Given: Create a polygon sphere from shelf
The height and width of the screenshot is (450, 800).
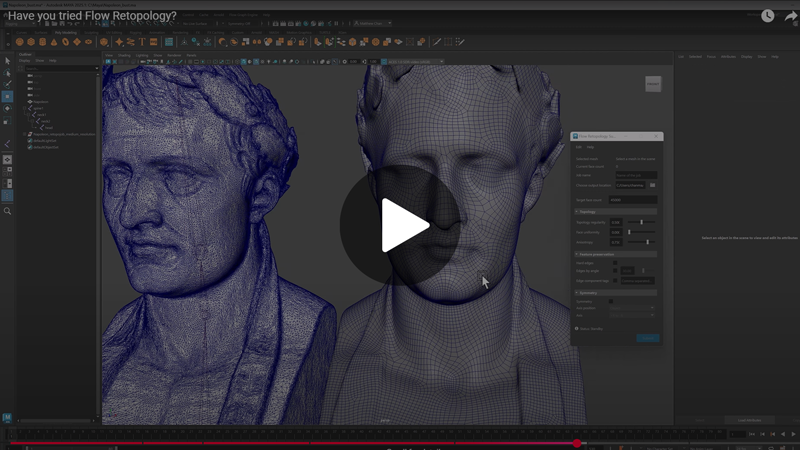Looking at the screenshot, I should pos(19,42).
